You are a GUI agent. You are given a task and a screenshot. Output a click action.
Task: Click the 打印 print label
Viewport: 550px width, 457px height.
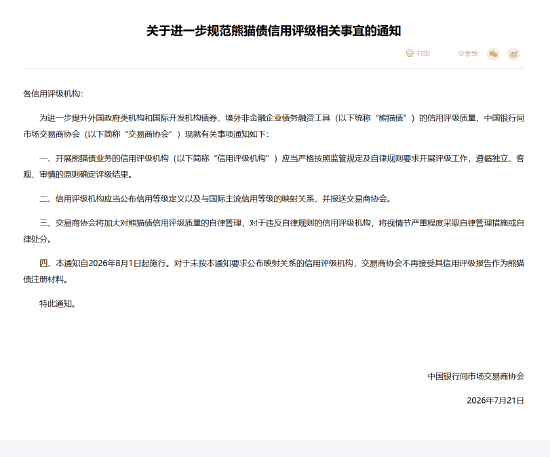(x=423, y=53)
